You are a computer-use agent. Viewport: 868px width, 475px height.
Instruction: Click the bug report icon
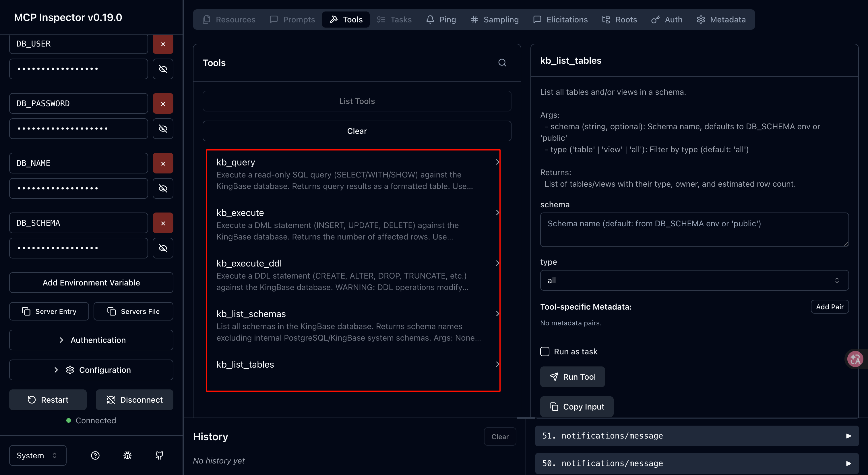(127, 455)
